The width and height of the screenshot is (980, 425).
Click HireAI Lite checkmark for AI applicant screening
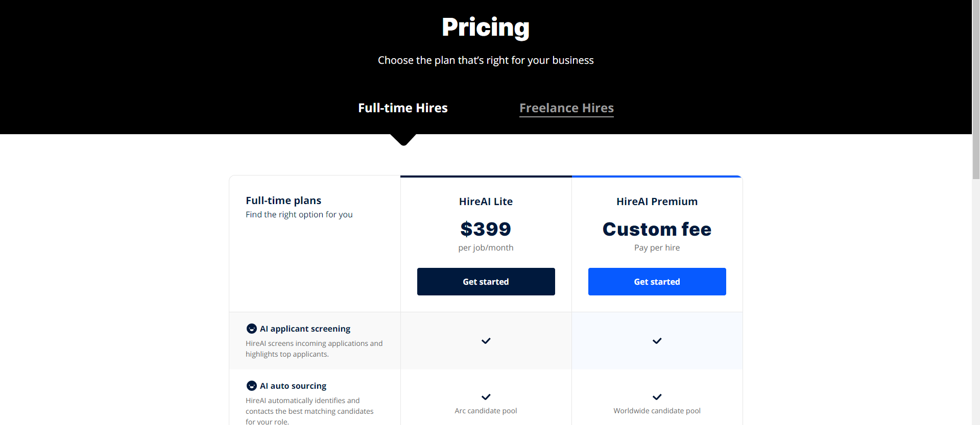486,341
